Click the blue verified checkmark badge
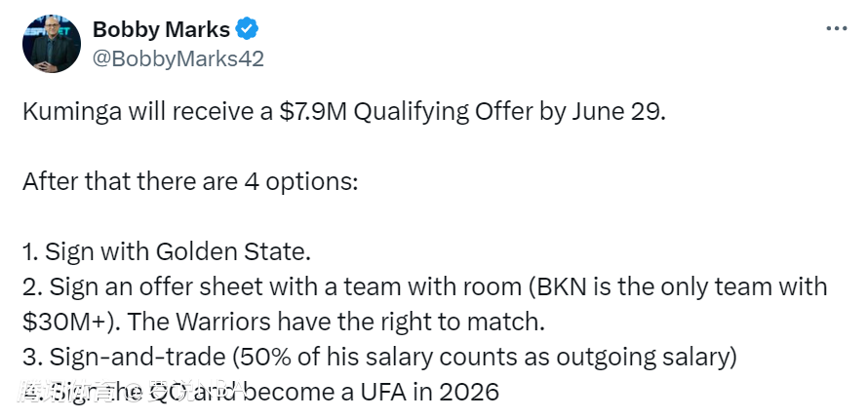 click(247, 29)
